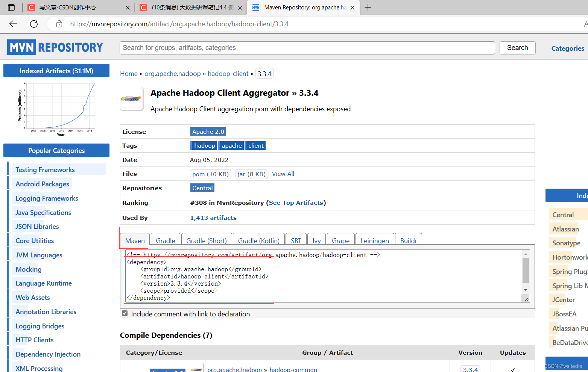Open the Atlassian repository link

tap(565, 229)
